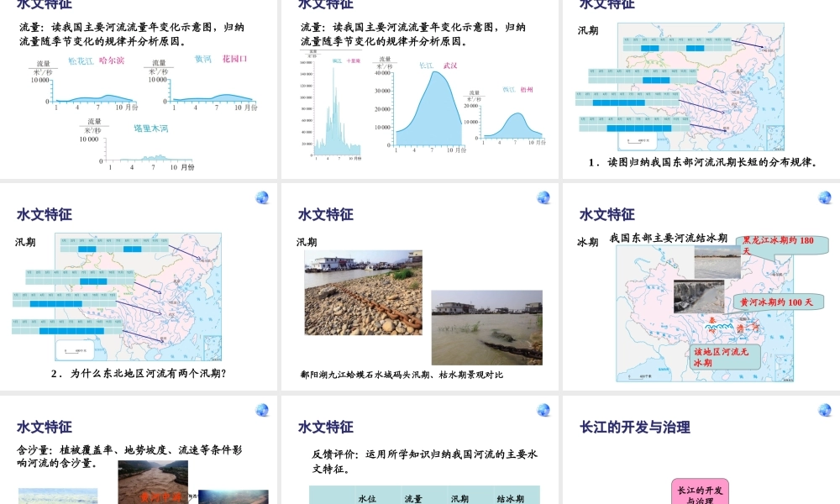Image resolution: width=840 pixels, height=504 pixels.
Task: Click the 水文特征 title on 含沙量 slide
Action: [45, 428]
